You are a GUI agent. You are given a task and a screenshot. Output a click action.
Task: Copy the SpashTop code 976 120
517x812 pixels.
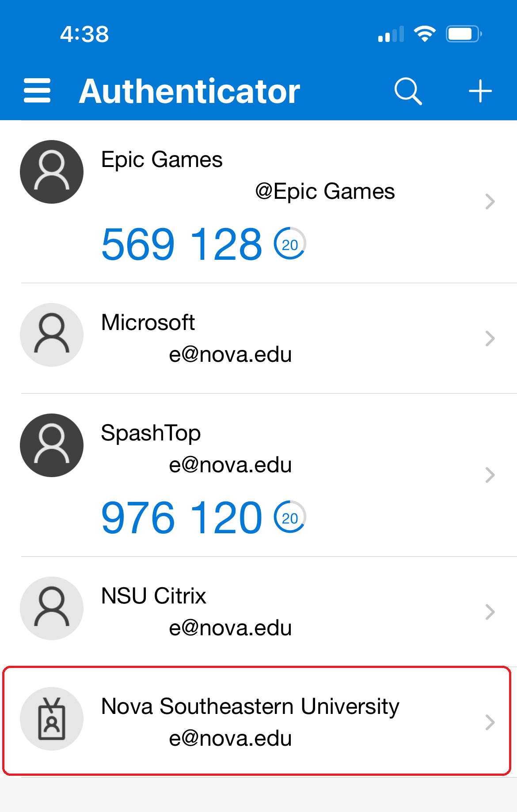tap(182, 518)
